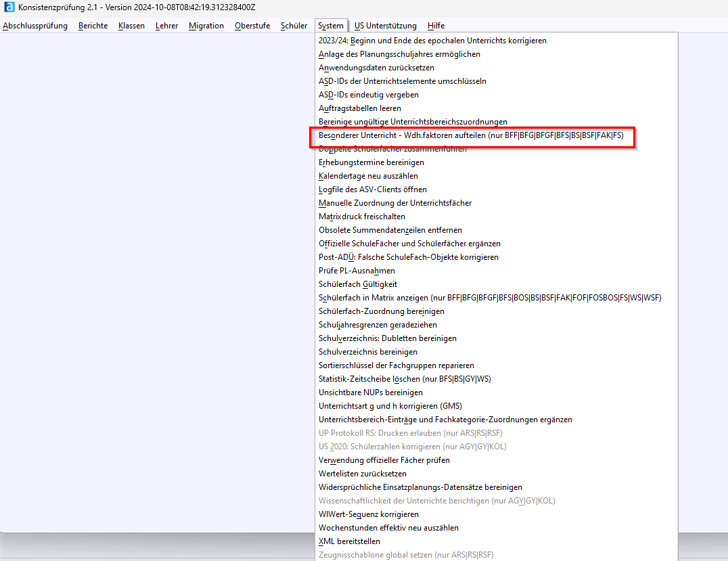Choose the plain Schulverzeichnis bereinigen entry
This screenshot has width=728, height=561.
click(497, 351)
